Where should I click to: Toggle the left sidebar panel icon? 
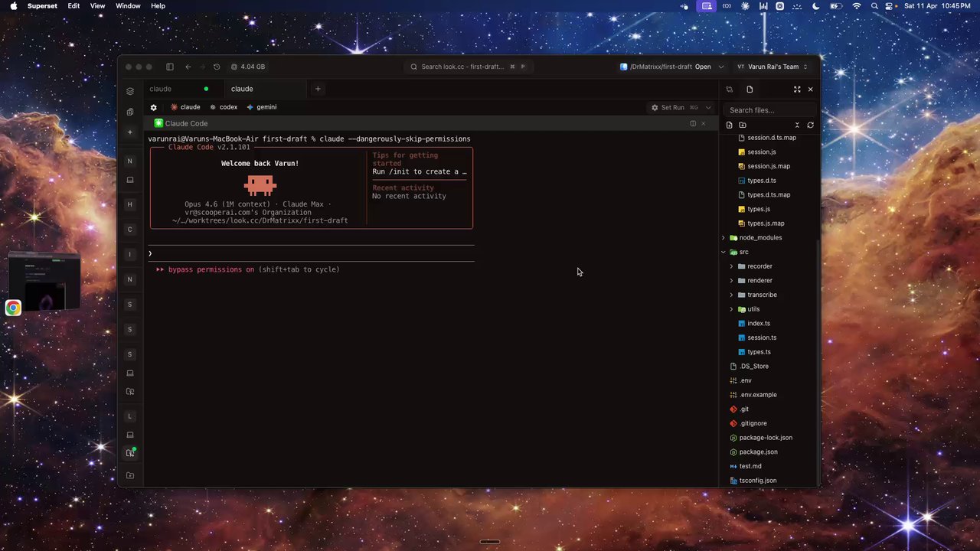170,67
